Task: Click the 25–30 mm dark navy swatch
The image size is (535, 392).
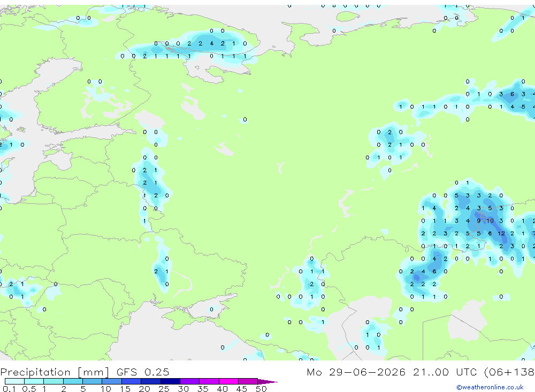Action: click(170, 381)
